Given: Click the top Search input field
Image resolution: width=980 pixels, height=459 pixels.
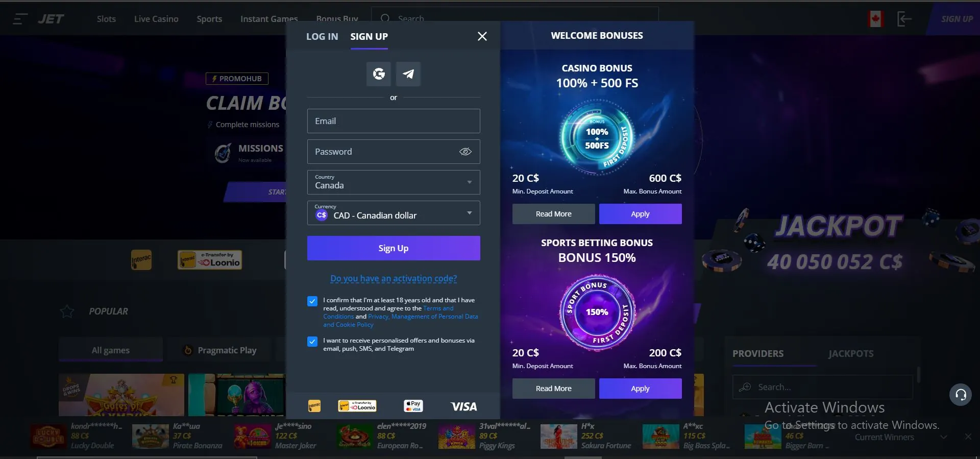Looking at the screenshot, I should [514, 18].
